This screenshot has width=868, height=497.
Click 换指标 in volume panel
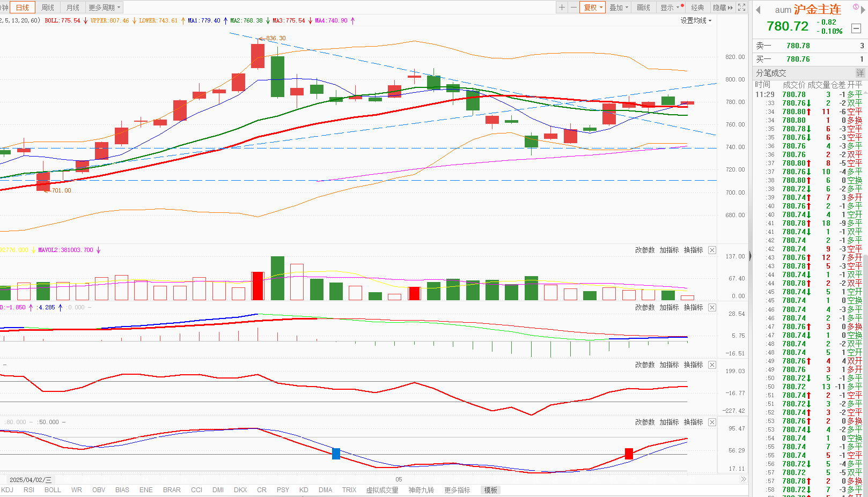[x=693, y=250]
